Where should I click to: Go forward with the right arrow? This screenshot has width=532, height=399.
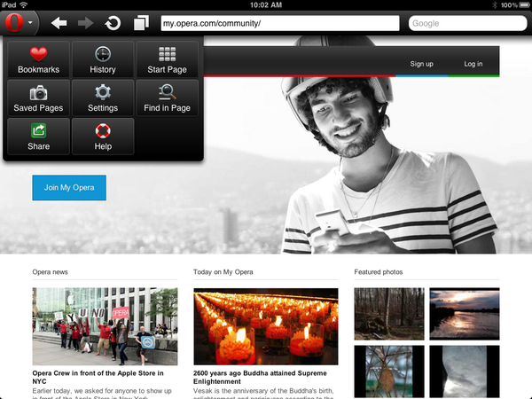86,23
